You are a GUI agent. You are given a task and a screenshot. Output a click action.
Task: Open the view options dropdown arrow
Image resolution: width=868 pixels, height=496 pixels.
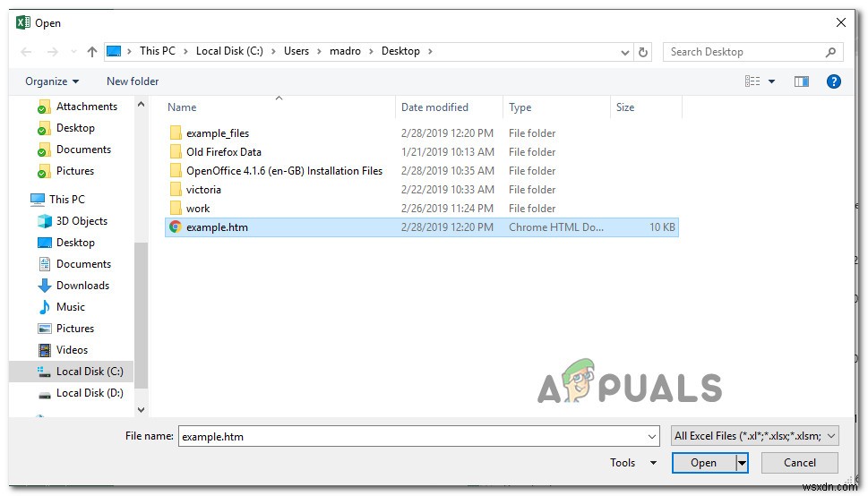[771, 82]
